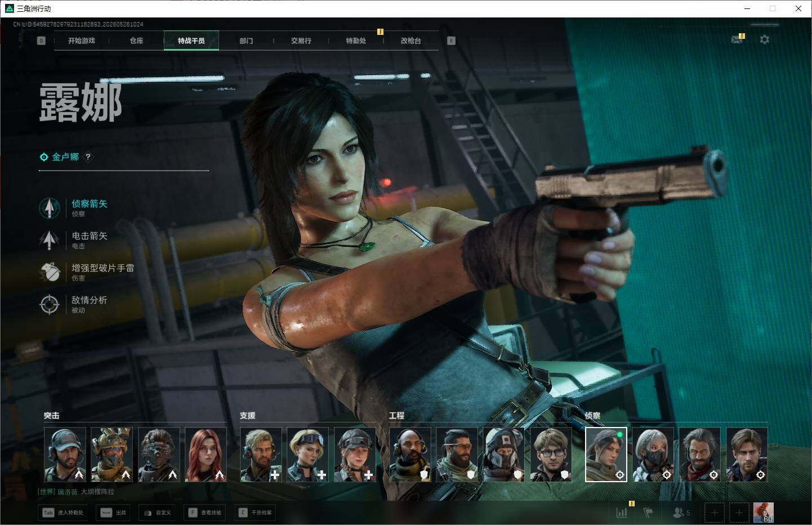The height and width of the screenshot is (525, 812).
Task: Switch to the 仓库 tab
Action: tap(136, 41)
